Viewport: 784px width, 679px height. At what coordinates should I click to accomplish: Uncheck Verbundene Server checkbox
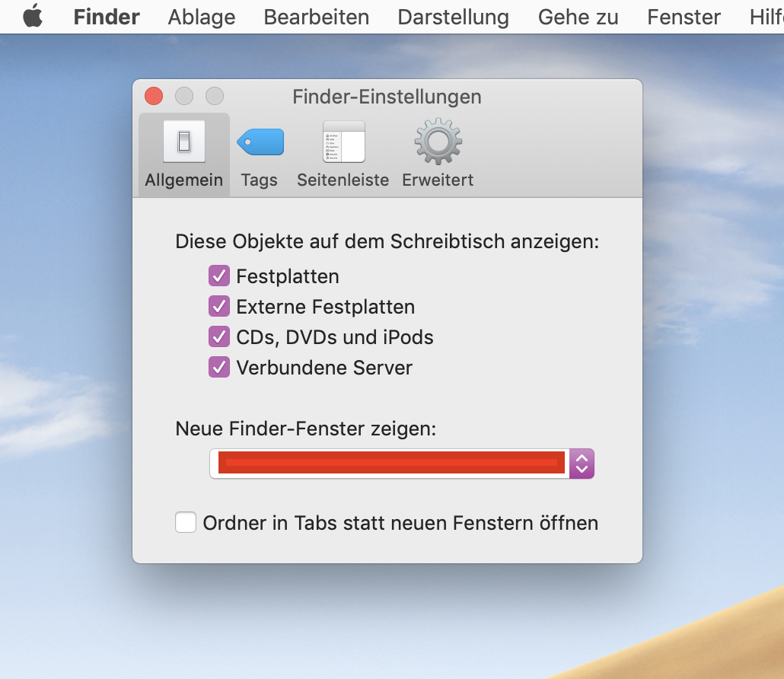(219, 368)
